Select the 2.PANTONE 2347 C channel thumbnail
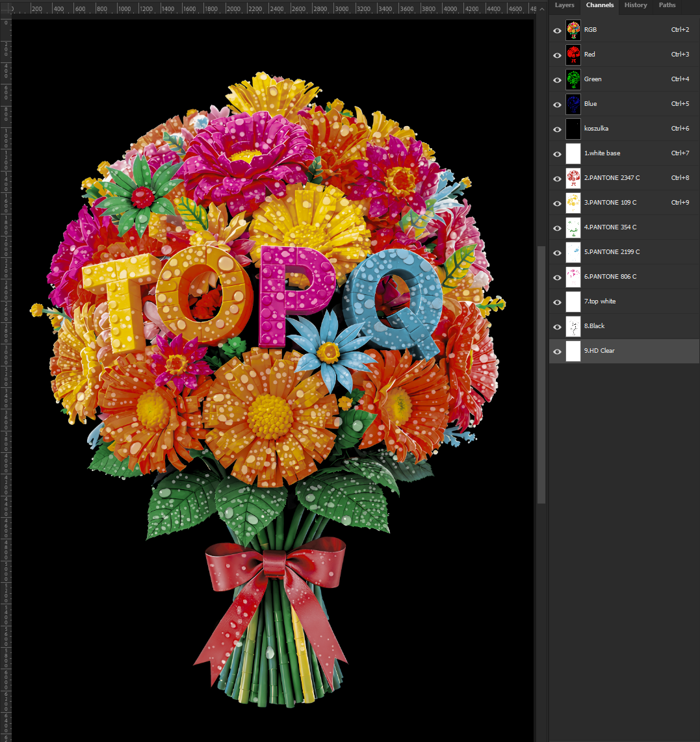Screen dimensions: 700x742 [x=573, y=178]
